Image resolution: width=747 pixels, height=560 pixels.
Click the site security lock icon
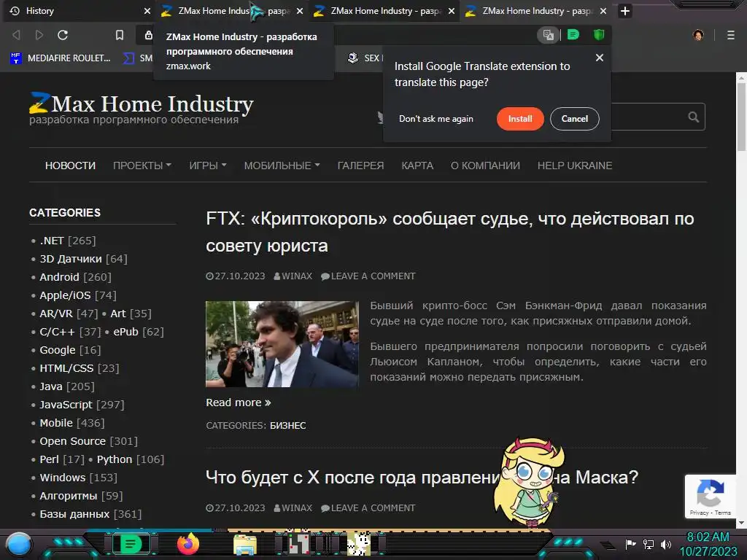click(x=148, y=35)
